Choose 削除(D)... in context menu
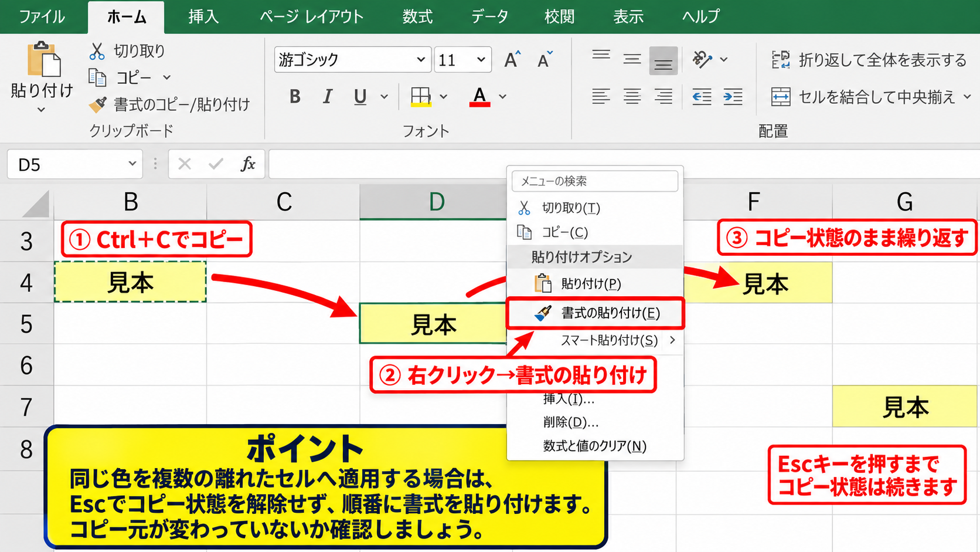 (x=595, y=422)
